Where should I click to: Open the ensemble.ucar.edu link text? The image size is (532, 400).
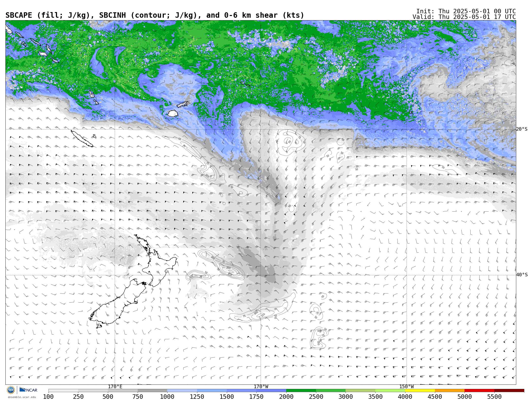(22, 397)
